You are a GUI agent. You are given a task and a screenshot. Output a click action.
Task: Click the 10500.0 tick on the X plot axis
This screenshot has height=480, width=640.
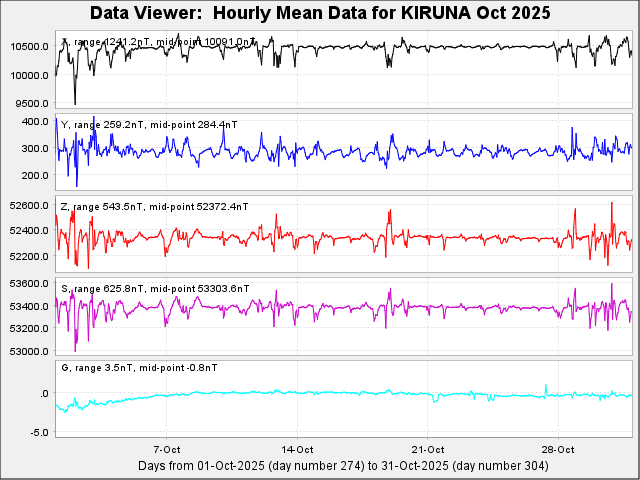[24, 47]
